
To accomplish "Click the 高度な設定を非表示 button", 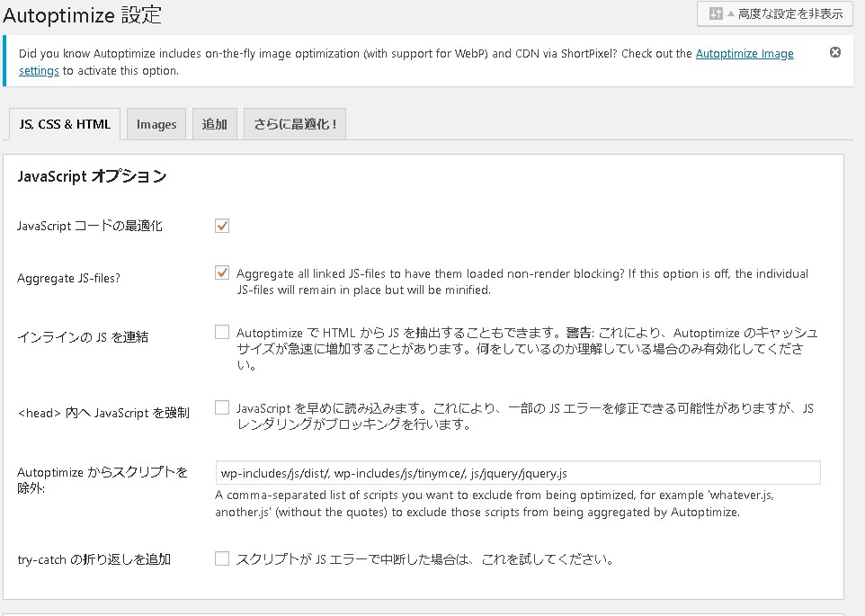I will 774,13.
